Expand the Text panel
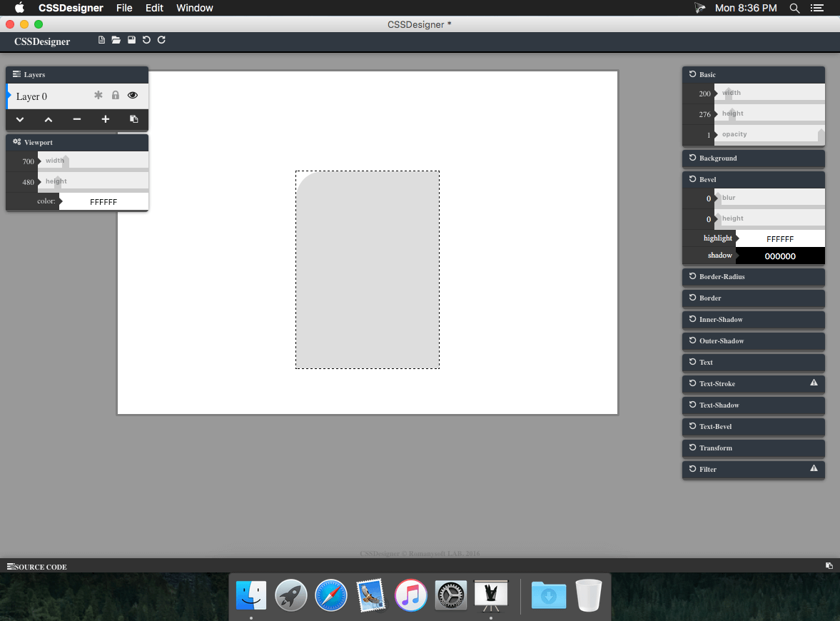 click(753, 362)
